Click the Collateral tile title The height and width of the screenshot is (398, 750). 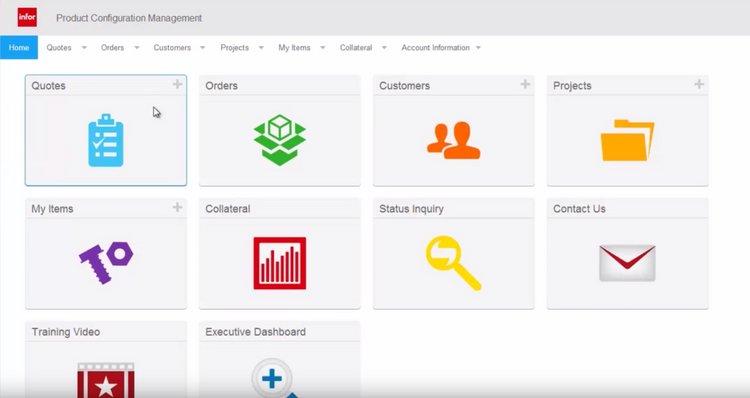point(228,209)
